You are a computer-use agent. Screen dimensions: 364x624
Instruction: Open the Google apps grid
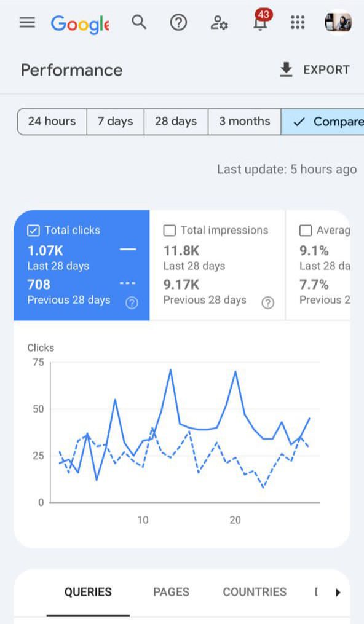click(298, 22)
